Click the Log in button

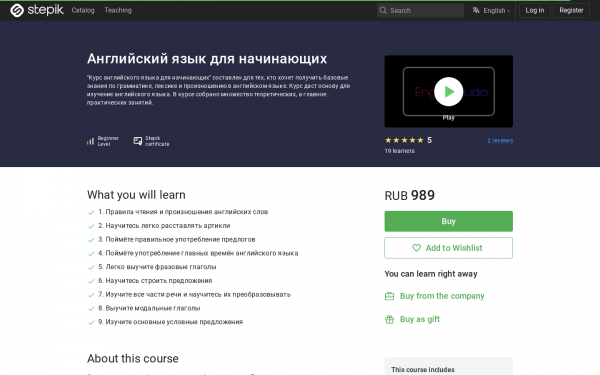(x=535, y=10)
